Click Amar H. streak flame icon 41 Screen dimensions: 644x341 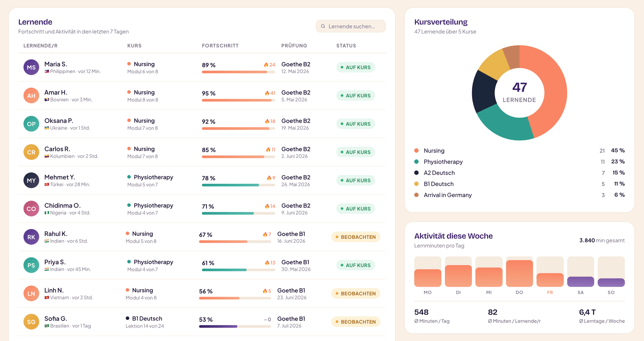[x=267, y=93]
